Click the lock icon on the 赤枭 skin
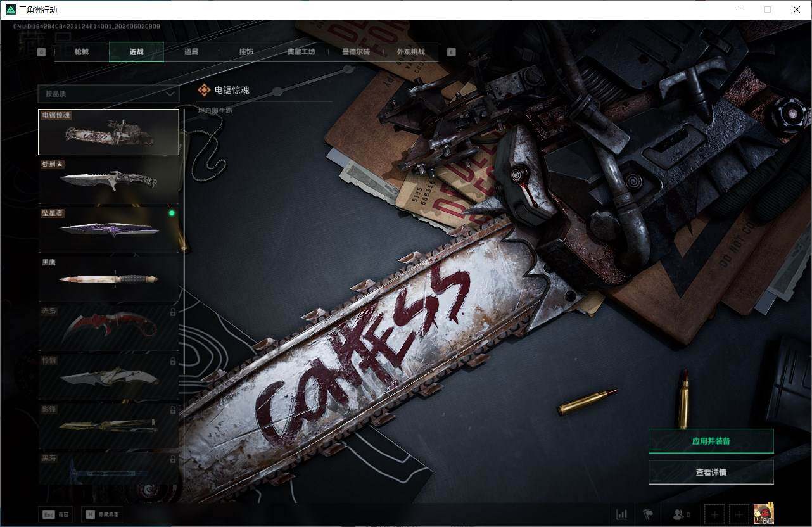This screenshot has width=812, height=527. (173, 312)
